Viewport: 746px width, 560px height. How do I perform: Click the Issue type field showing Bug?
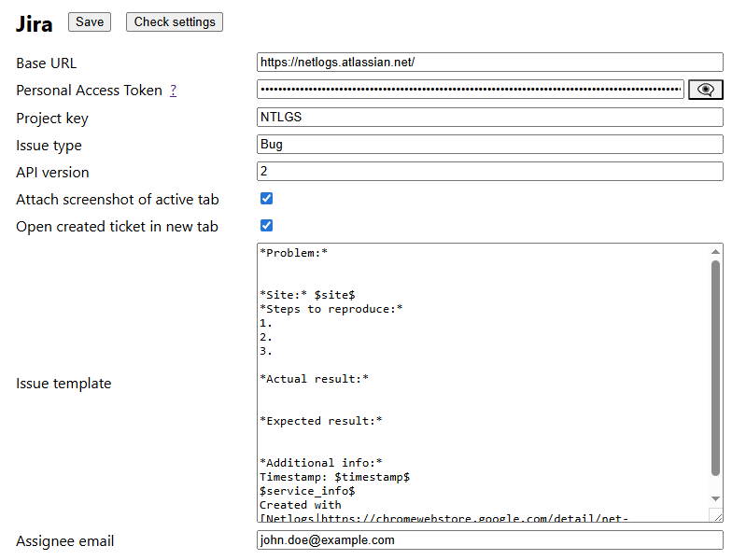pos(490,144)
